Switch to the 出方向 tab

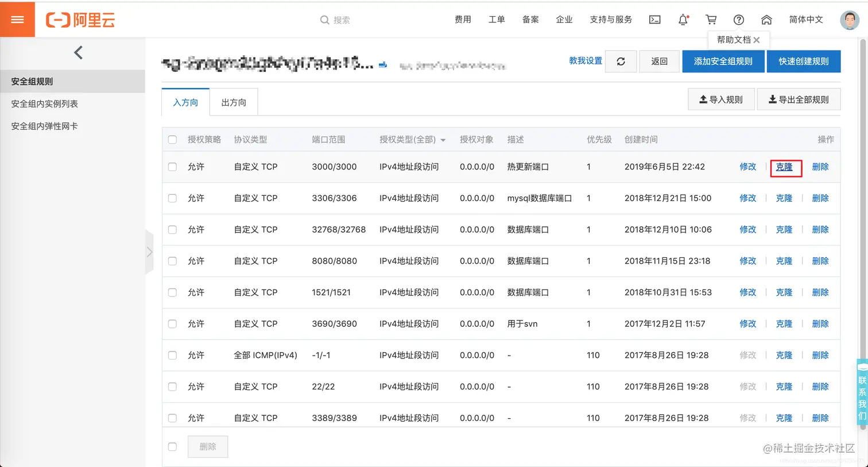pyautogui.click(x=234, y=102)
